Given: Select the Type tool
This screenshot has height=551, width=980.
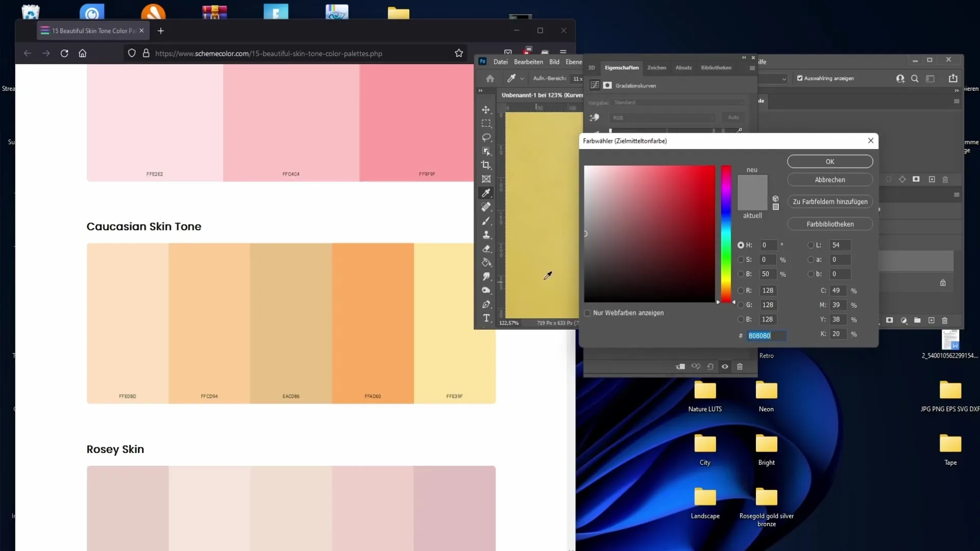Looking at the screenshot, I should (486, 318).
